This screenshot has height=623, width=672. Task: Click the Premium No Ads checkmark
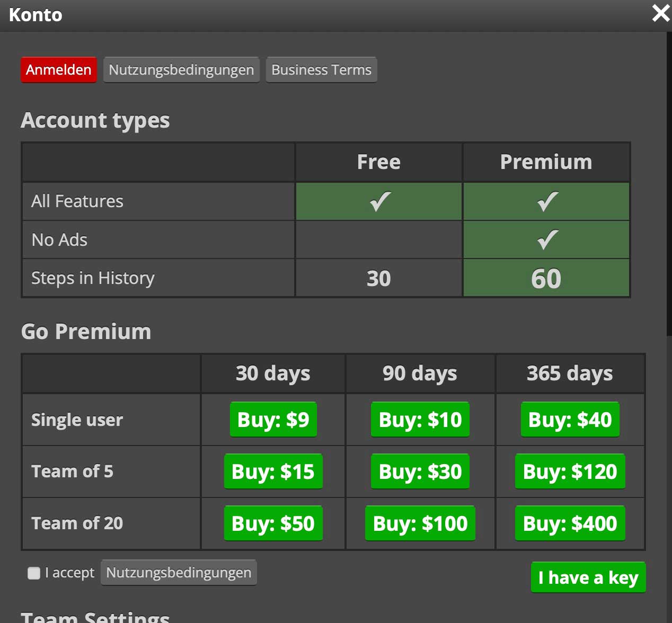(x=547, y=239)
